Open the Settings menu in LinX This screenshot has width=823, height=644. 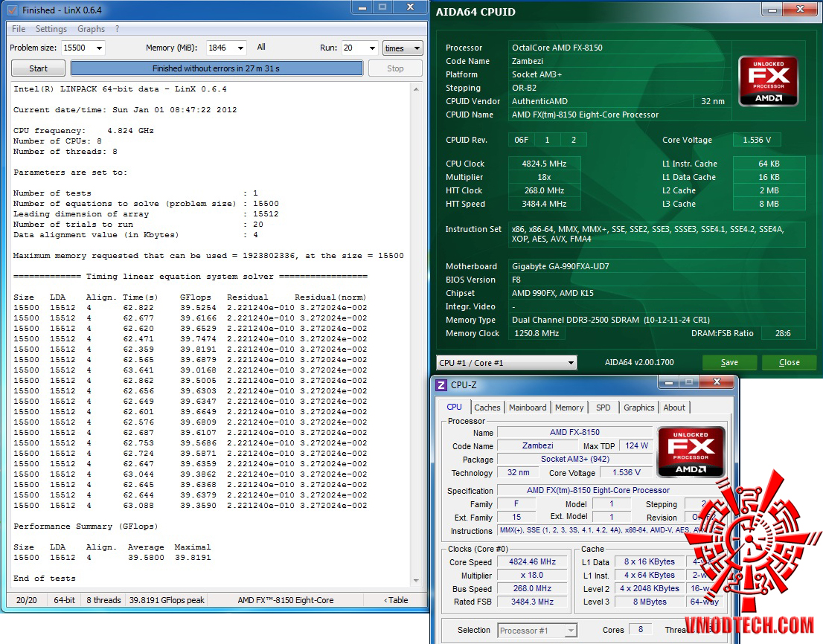[51, 29]
